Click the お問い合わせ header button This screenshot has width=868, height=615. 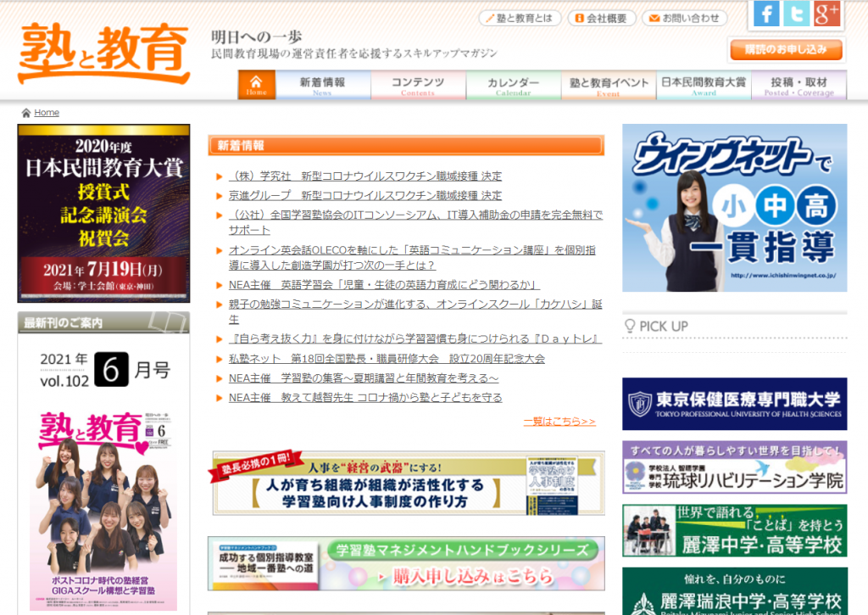coord(685,19)
